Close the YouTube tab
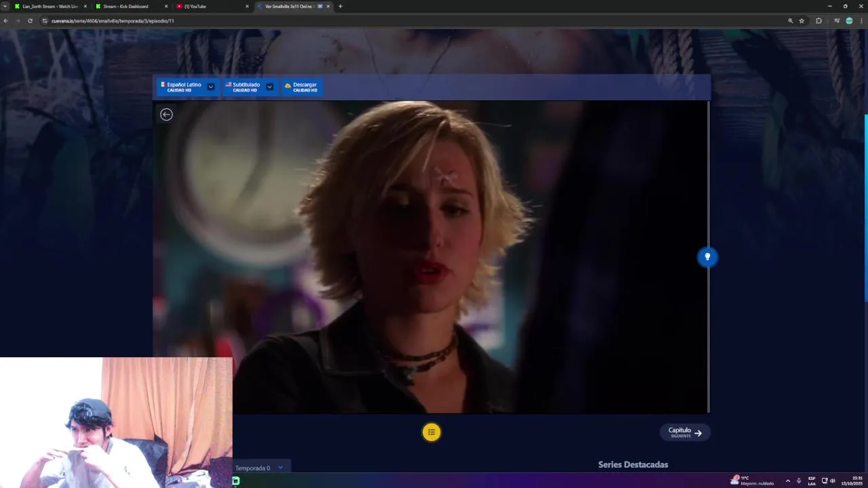This screenshot has height=488, width=868. pyautogui.click(x=247, y=6)
